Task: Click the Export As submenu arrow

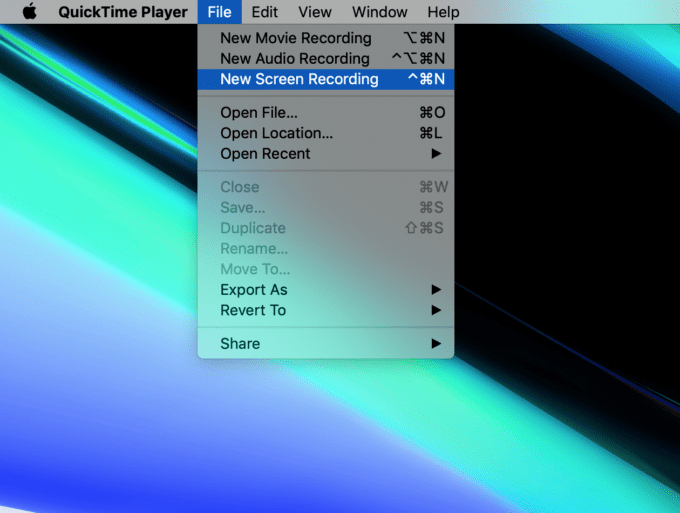Action: 436,290
